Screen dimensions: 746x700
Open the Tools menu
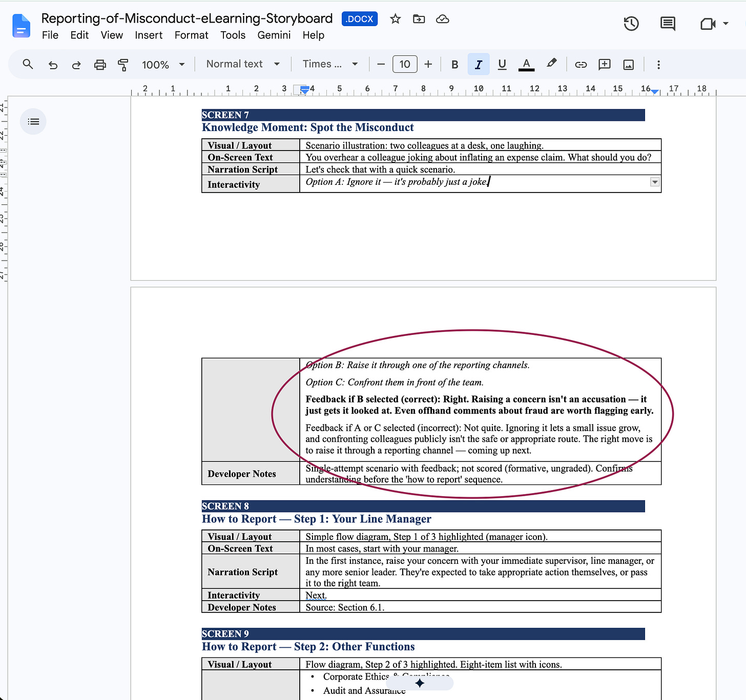(x=233, y=35)
